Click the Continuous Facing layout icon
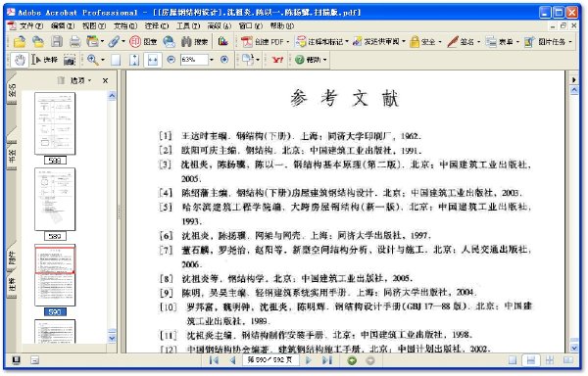The image size is (588, 376). click(550, 360)
